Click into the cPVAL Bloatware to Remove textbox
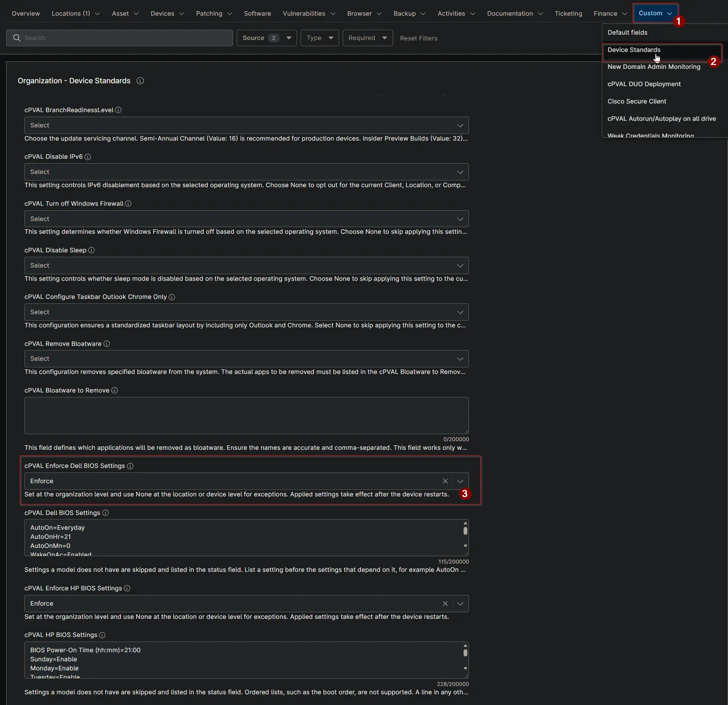The image size is (728, 705). pyautogui.click(x=246, y=416)
